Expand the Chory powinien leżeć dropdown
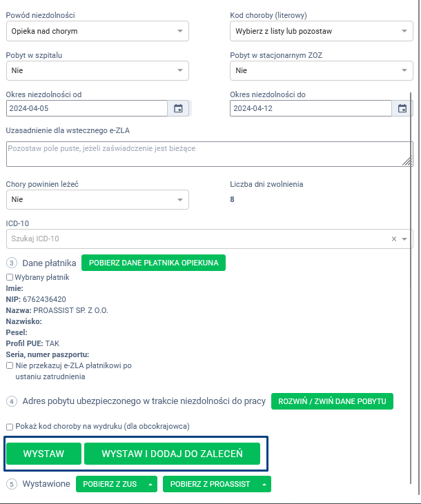 point(97,199)
